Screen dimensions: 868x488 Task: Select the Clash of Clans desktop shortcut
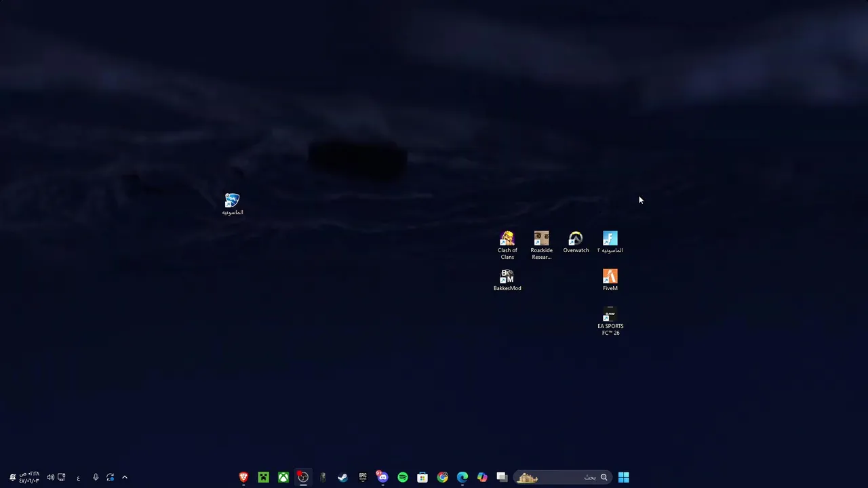(507, 245)
